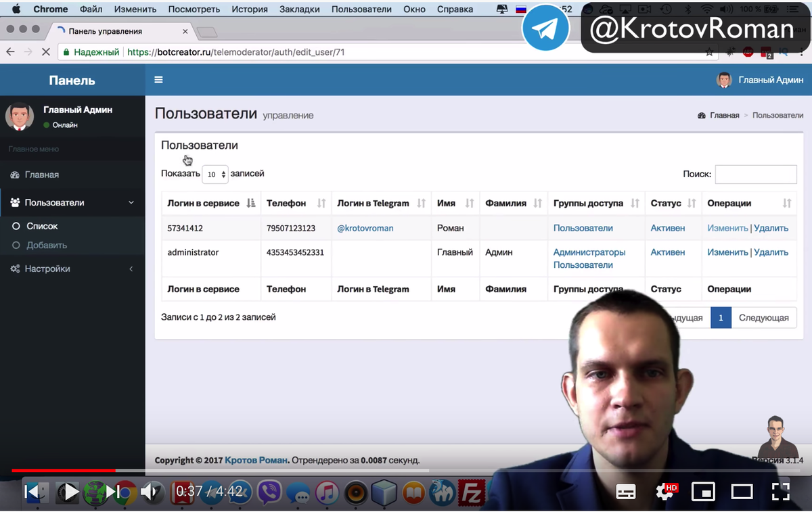Collapse the Пользователи sidebar section
812x512 pixels.
(x=72, y=202)
